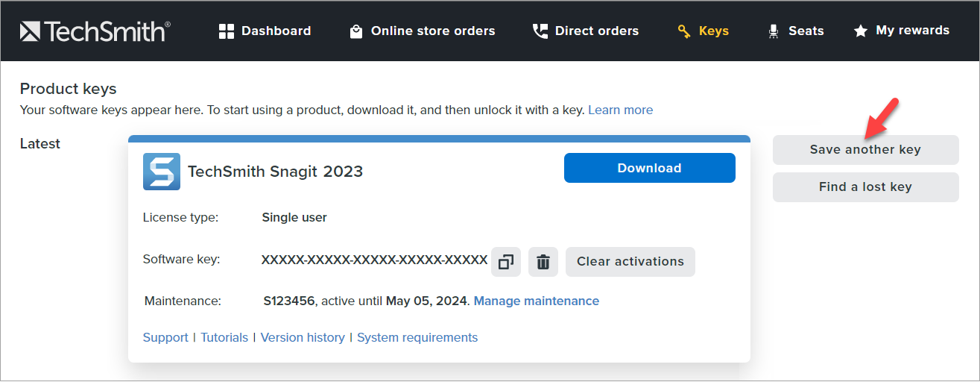Click Save another key button
Image resolution: width=980 pixels, height=382 pixels.
865,150
